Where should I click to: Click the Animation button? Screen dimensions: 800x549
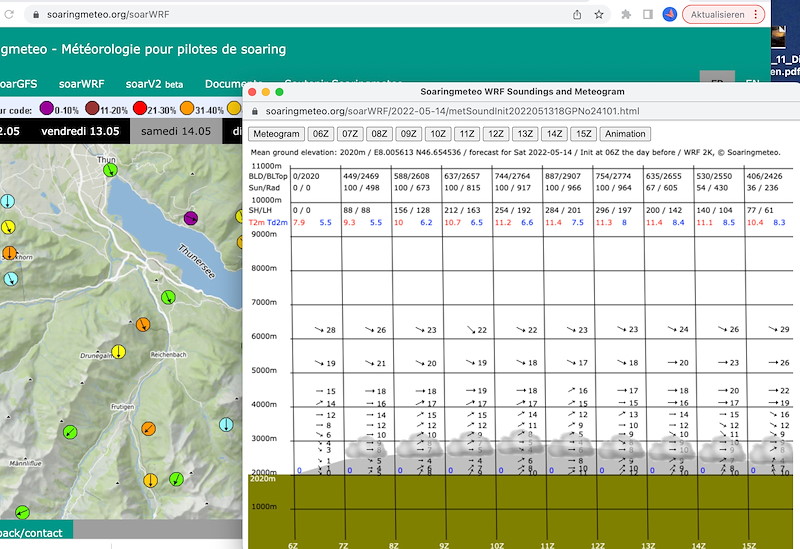click(625, 134)
